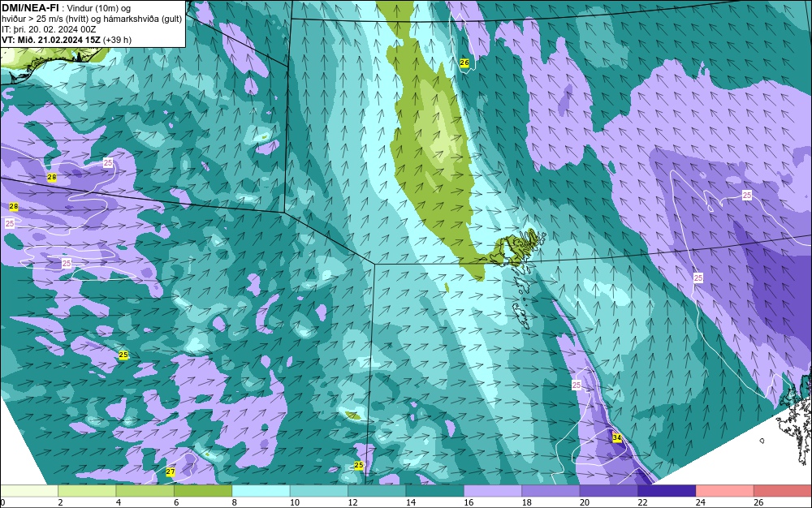Click the legend tick number 10

pos(294,502)
